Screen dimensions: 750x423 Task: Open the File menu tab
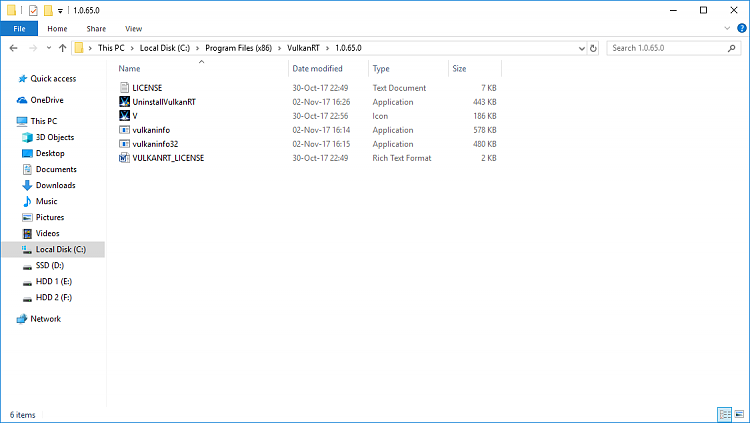tap(19, 29)
